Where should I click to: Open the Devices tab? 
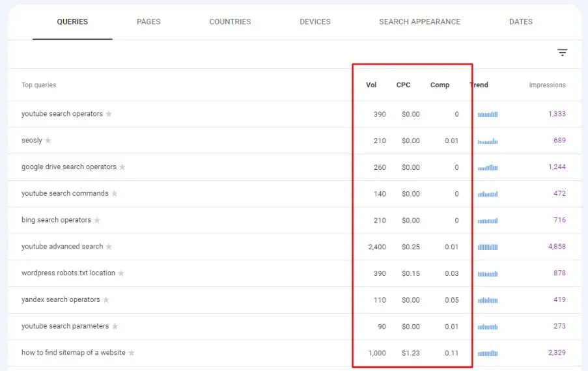(315, 21)
